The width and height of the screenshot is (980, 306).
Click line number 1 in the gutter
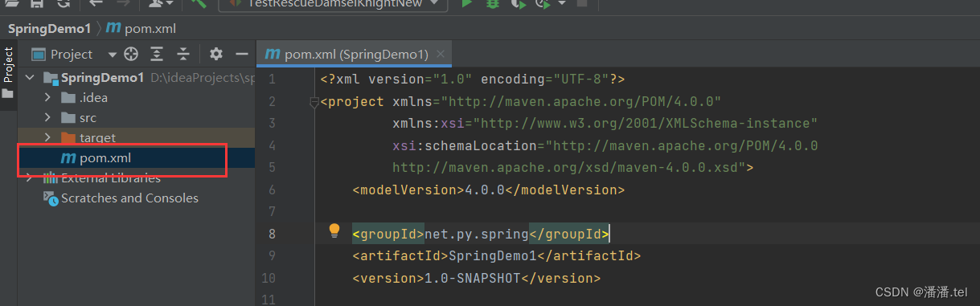(x=272, y=80)
